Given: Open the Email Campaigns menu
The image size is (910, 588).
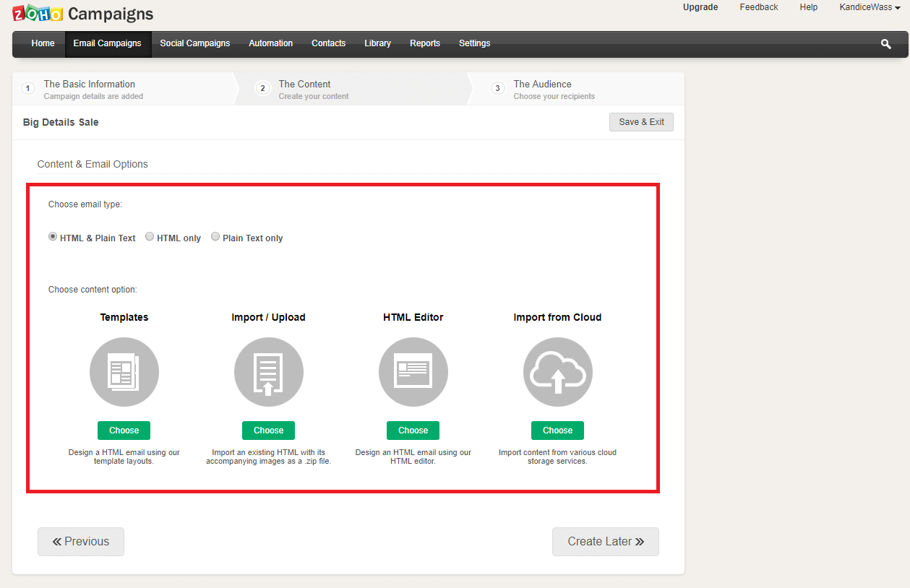Looking at the screenshot, I should (x=108, y=43).
